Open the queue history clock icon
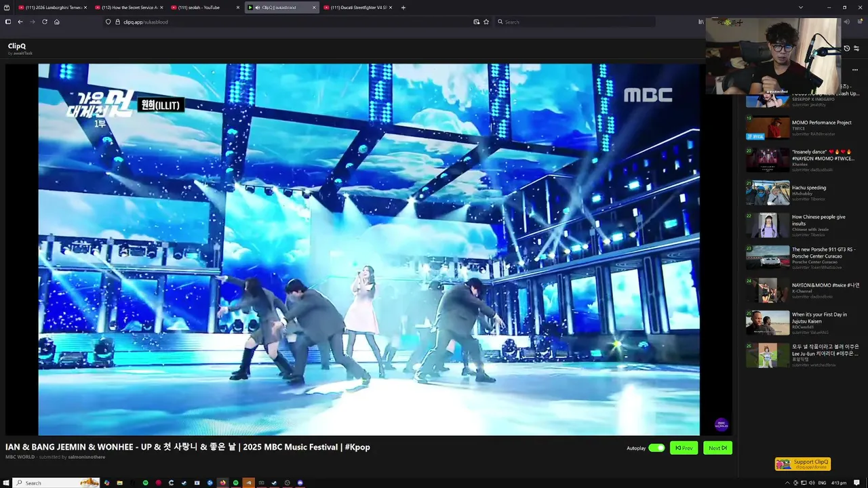Screen dimensions: 868x488 (x=847, y=48)
